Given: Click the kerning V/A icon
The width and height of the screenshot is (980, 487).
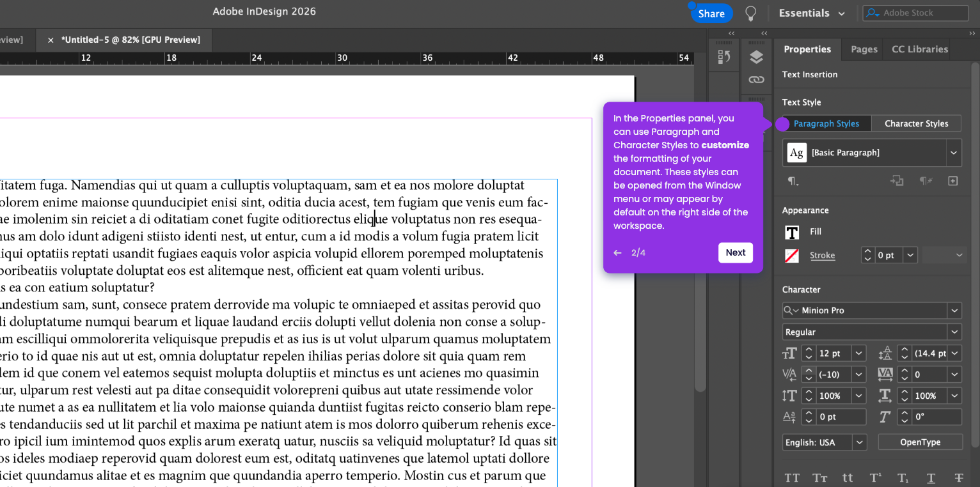Looking at the screenshot, I should (790, 375).
